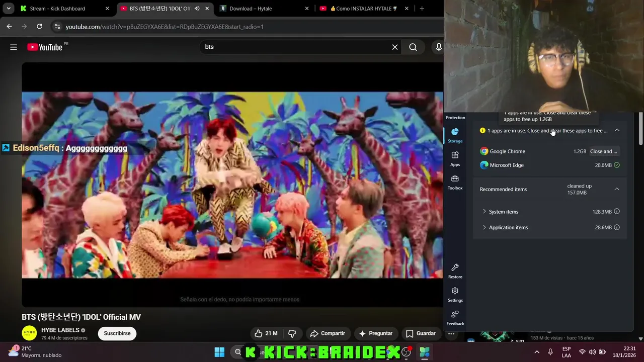
Task: Open the YouTube hamburger guide menu
Action: tap(14, 47)
